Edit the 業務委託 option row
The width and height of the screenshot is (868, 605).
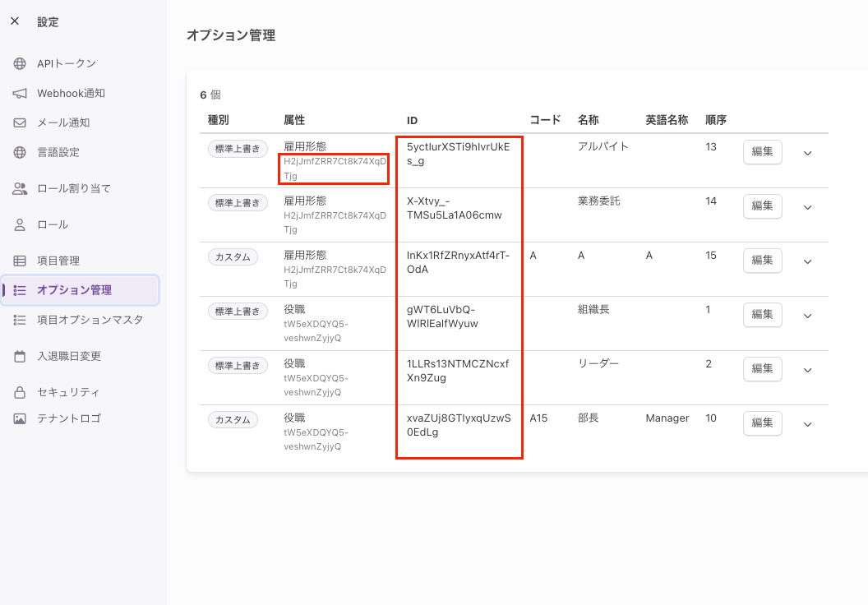tap(762, 206)
